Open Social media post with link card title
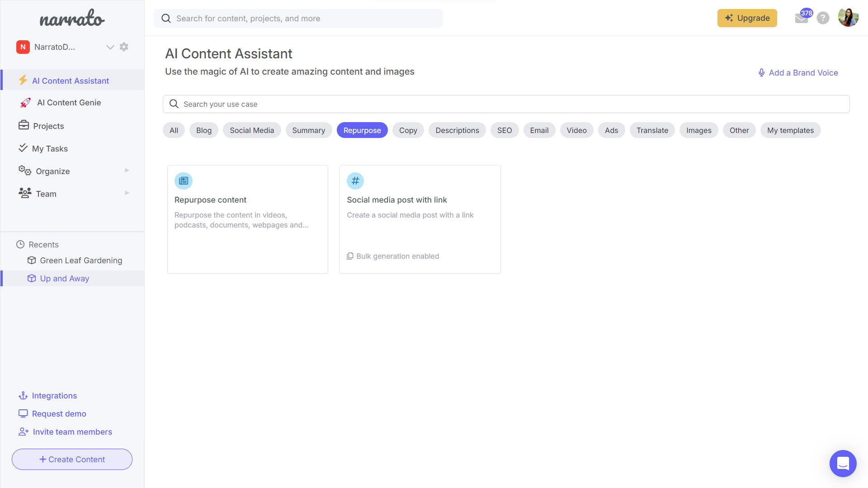The height and width of the screenshot is (488, 868). click(x=397, y=200)
